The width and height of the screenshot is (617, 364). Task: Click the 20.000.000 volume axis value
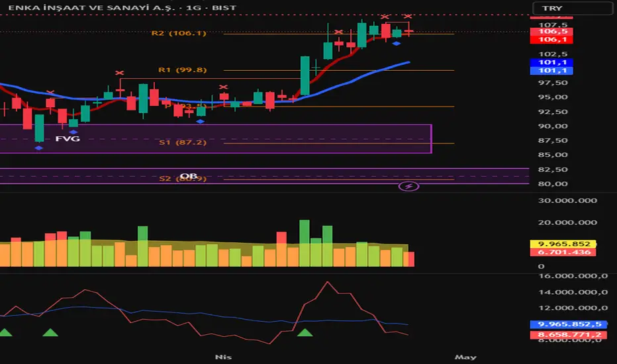[567, 223]
